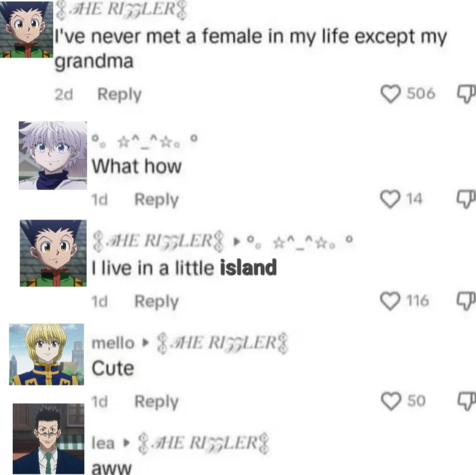Image resolution: width=476 pixels, height=475 pixels.
Task: Reply to the "What how" comment
Action: point(156,200)
